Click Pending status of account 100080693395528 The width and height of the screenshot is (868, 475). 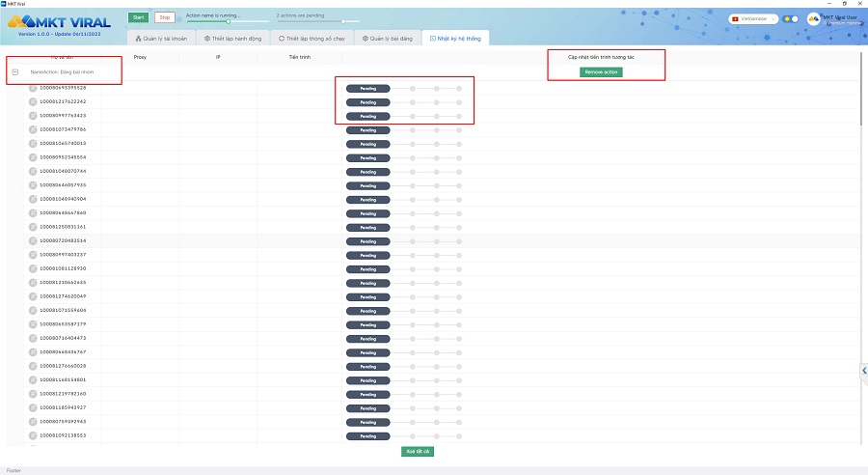(x=368, y=89)
